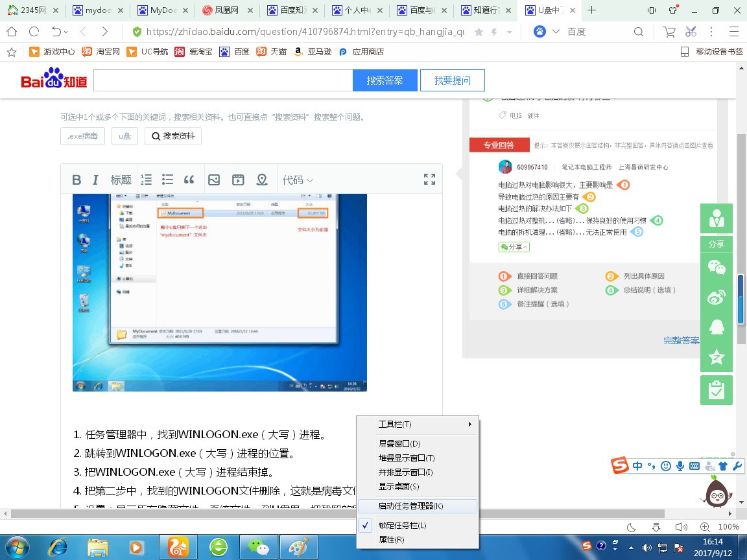Expand editor to fullscreen
Screen dimensions: 747x560
(429, 179)
